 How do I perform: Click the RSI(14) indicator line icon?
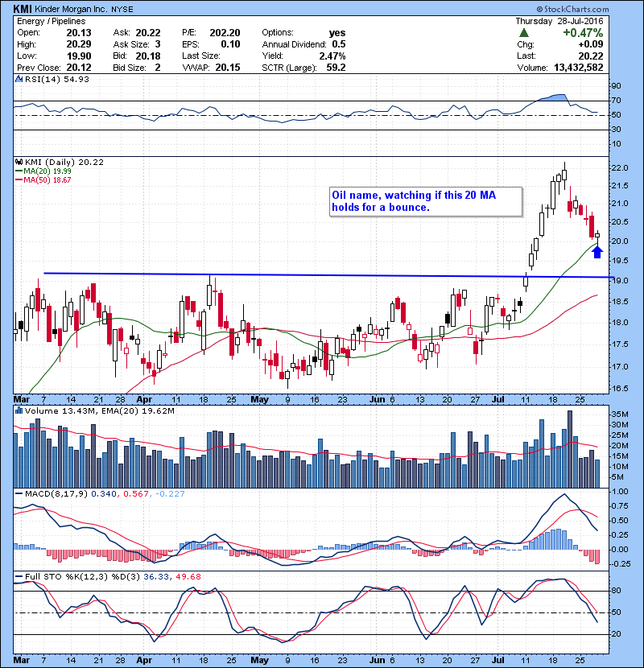[19, 80]
